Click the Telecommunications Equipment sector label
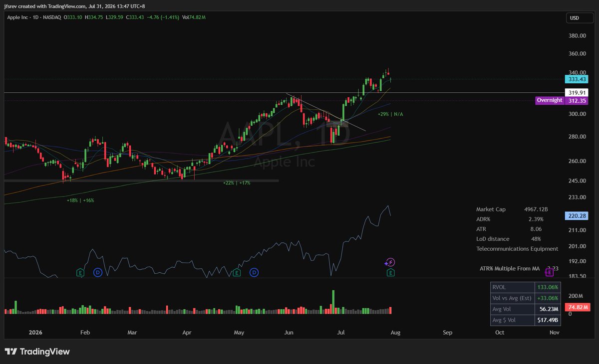599x364 pixels. pos(517,248)
